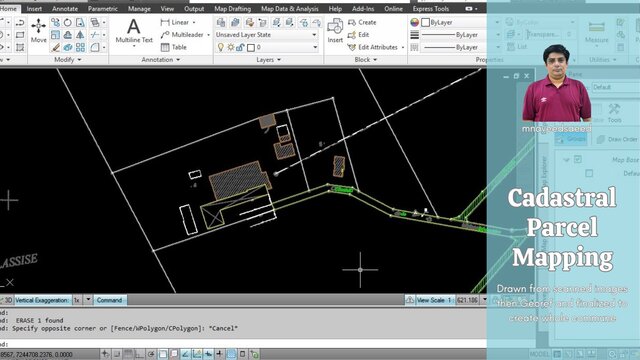Click the lineweight icon in Properties
The width and height of the screenshot is (640, 360).
click(x=415, y=35)
